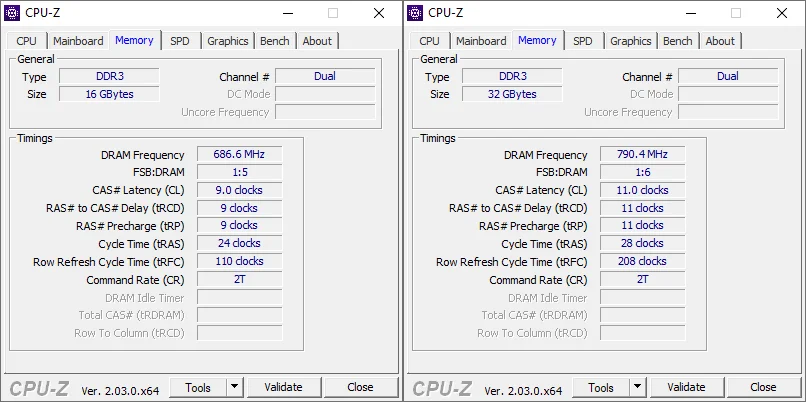Select the Memory tab in right window
Viewport: 806px width, 402px height.
pos(537,40)
